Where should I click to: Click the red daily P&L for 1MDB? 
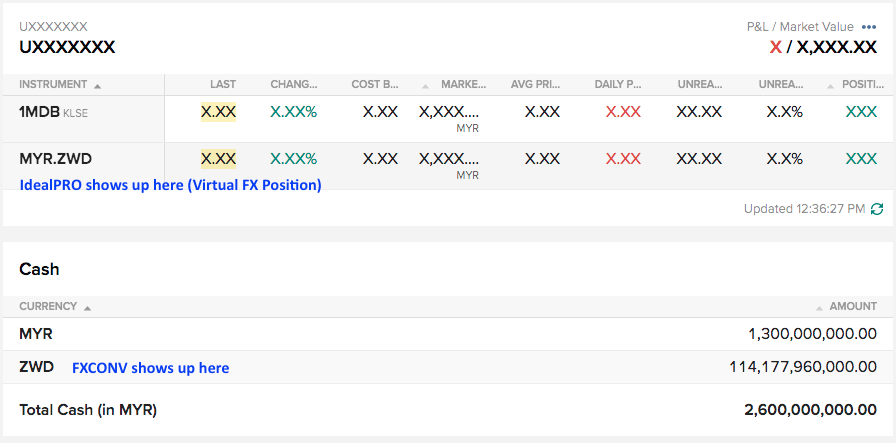tap(623, 112)
